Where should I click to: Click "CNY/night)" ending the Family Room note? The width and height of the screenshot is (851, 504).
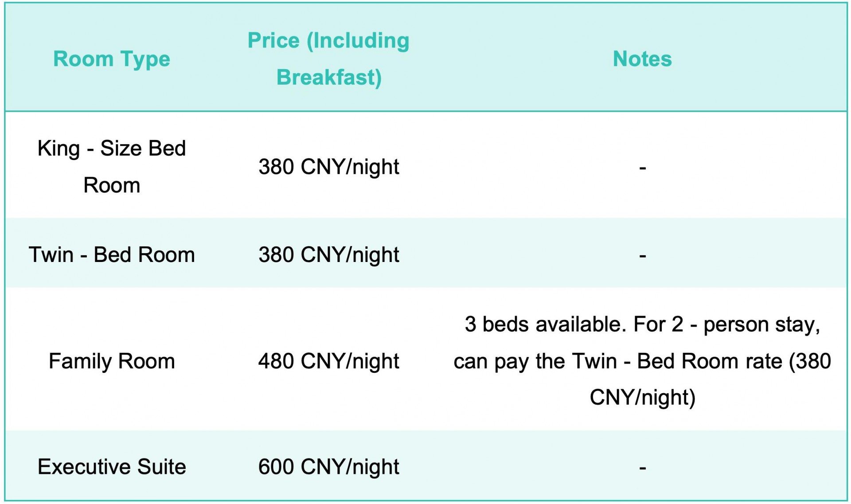[642, 397]
